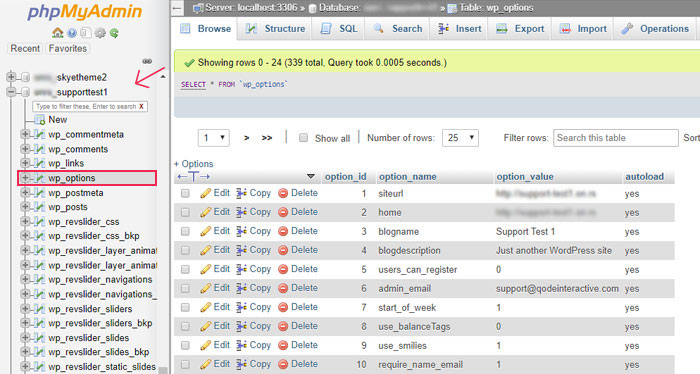The width and height of the screenshot is (700, 374).
Task: Open wp_revslider_slides table in tree
Action: tap(88, 338)
